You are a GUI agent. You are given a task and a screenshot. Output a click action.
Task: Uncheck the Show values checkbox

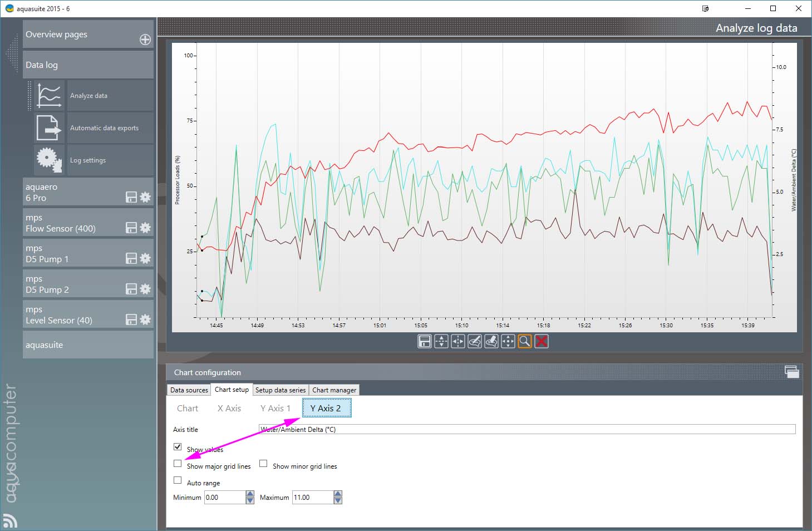[178, 446]
